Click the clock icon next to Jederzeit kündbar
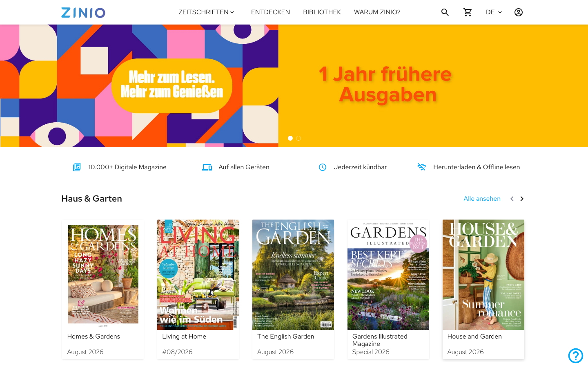 click(x=323, y=167)
